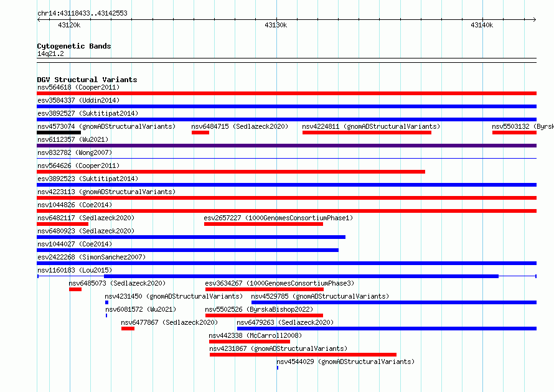554x392 pixels.
Task: Click the red bar under esv3634267
Action: [x=265, y=289]
